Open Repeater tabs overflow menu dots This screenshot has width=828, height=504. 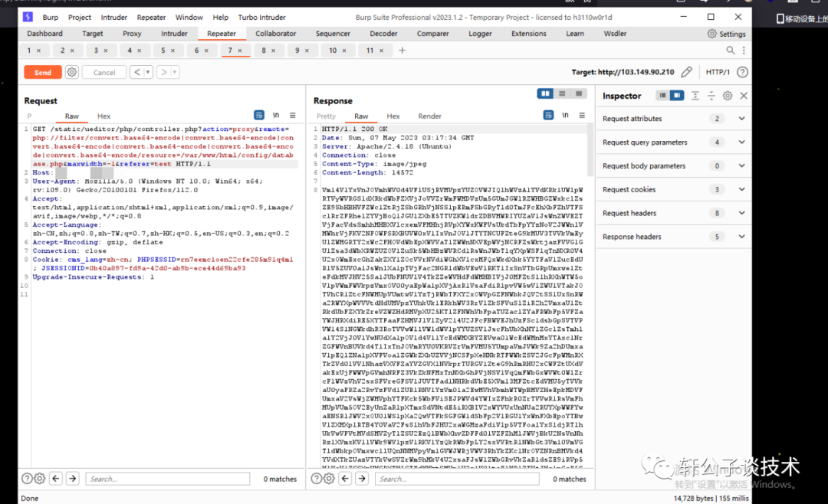pos(744,50)
